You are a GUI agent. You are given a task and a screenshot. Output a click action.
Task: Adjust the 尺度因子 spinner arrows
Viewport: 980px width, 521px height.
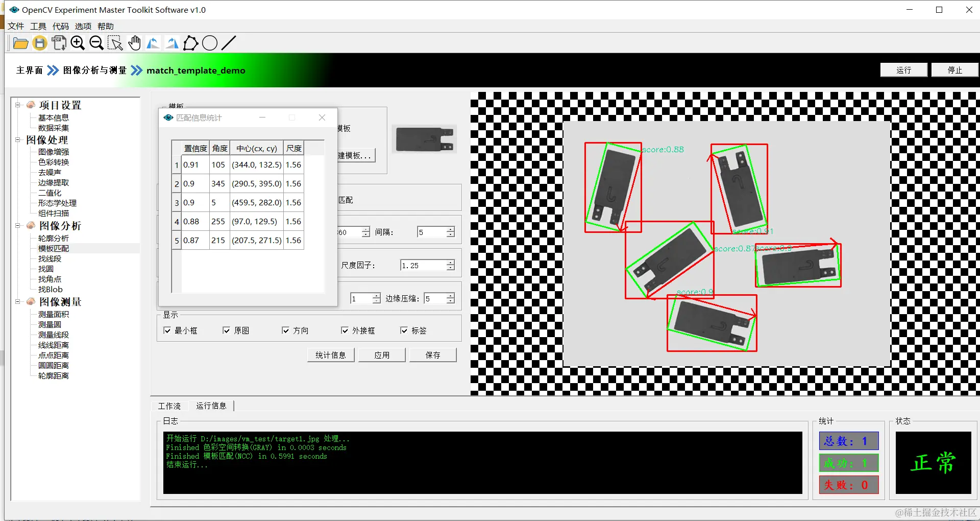pos(450,265)
